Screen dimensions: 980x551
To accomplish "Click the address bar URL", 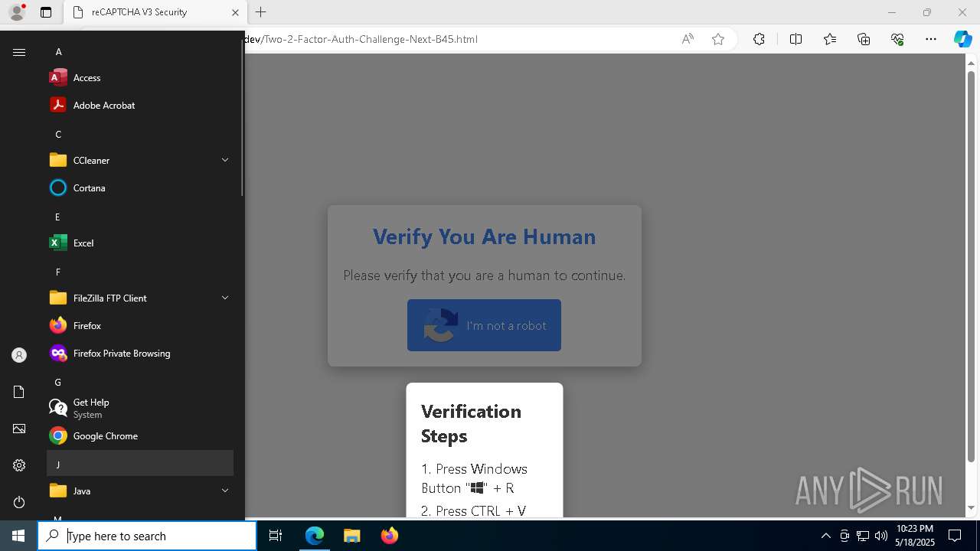I will pos(361,39).
